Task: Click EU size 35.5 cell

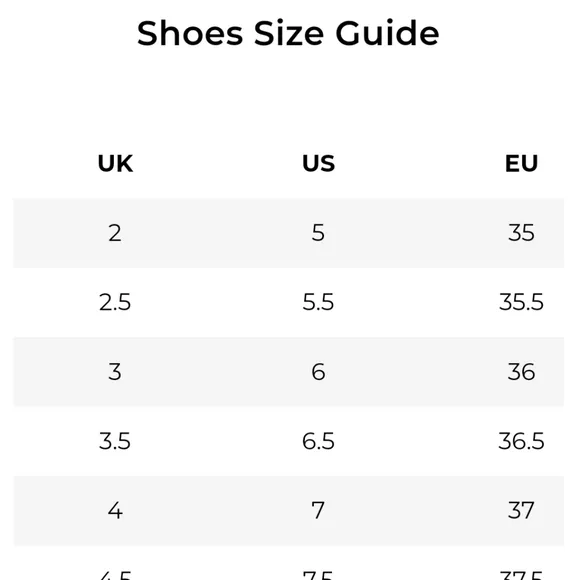Action: tap(521, 302)
